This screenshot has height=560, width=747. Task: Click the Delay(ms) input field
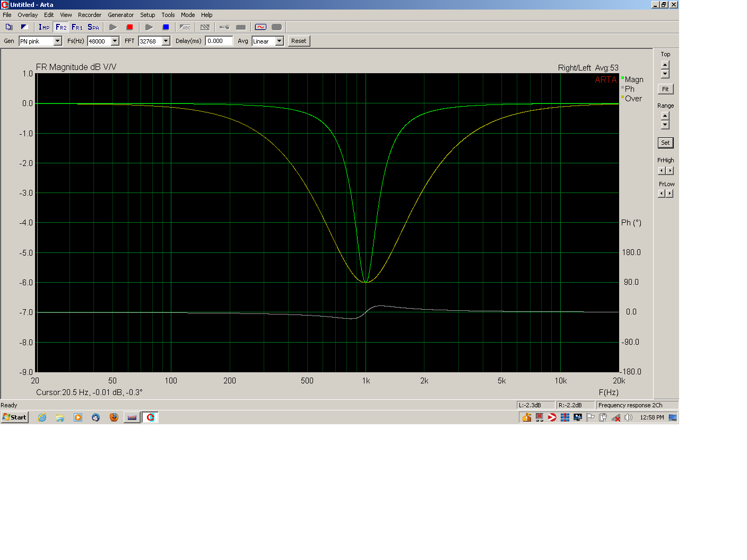click(x=219, y=41)
